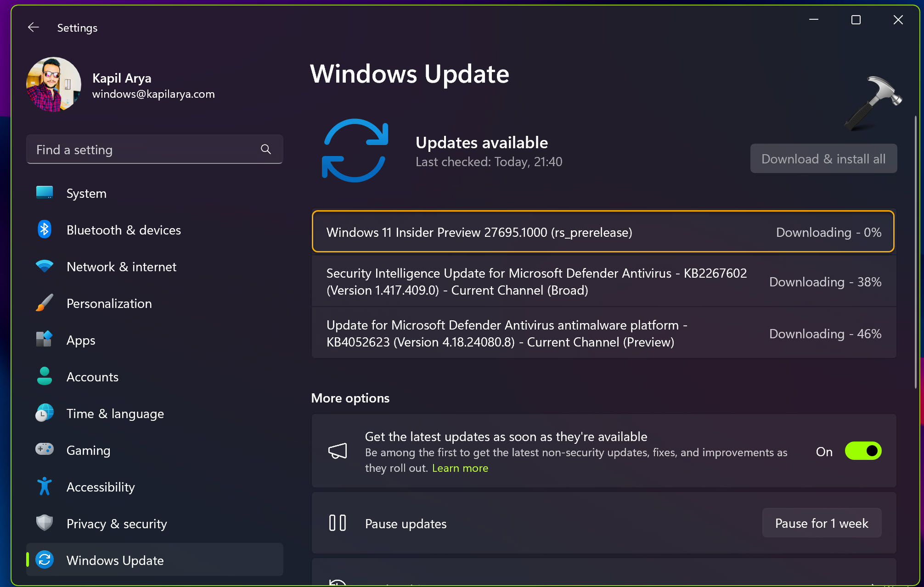Click the Personalization paintbrush icon
This screenshot has width=924, height=587.
45,303
